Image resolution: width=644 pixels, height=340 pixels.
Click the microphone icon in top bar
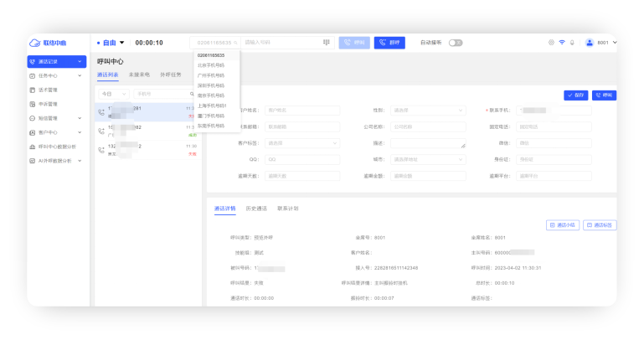coord(573,43)
